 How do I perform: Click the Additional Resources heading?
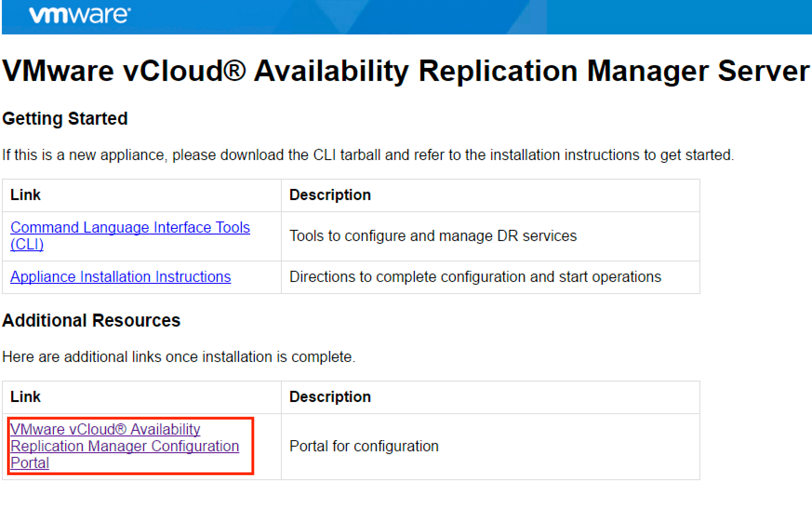coord(91,321)
